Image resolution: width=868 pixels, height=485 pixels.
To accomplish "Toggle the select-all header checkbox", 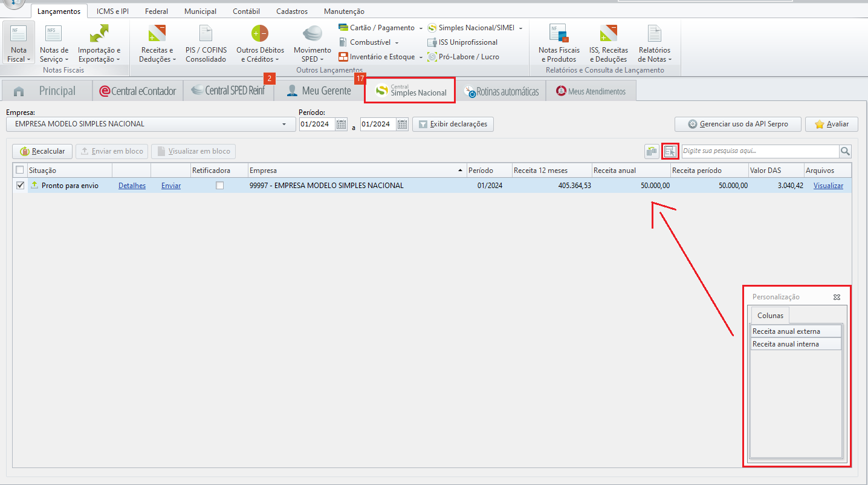I will [x=20, y=170].
